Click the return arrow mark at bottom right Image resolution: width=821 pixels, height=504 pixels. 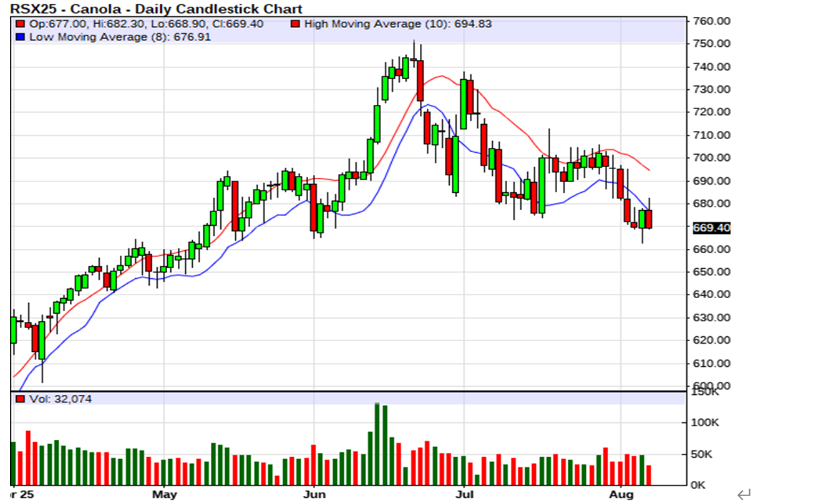744,495
